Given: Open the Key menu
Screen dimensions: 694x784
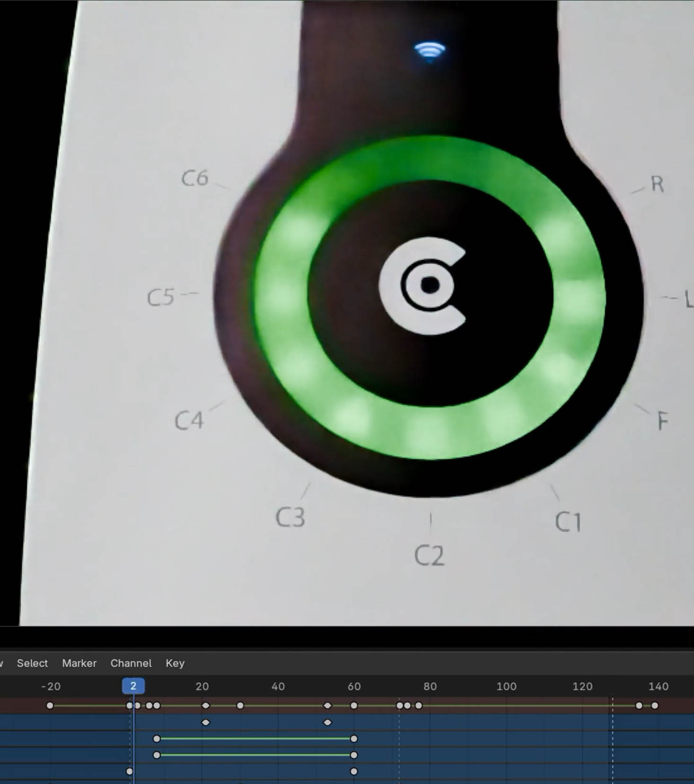Looking at the screenshot, I should click(x=175, y=663).
